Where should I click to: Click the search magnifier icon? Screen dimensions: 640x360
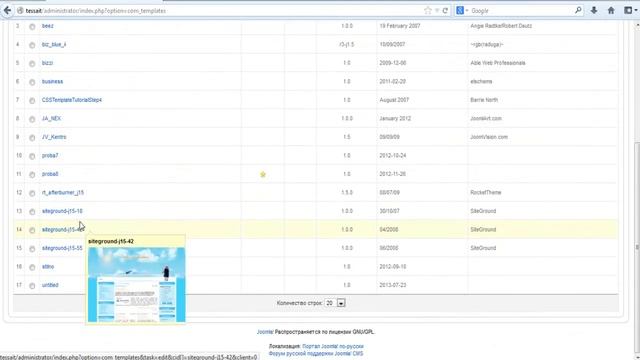click(578, 10)
